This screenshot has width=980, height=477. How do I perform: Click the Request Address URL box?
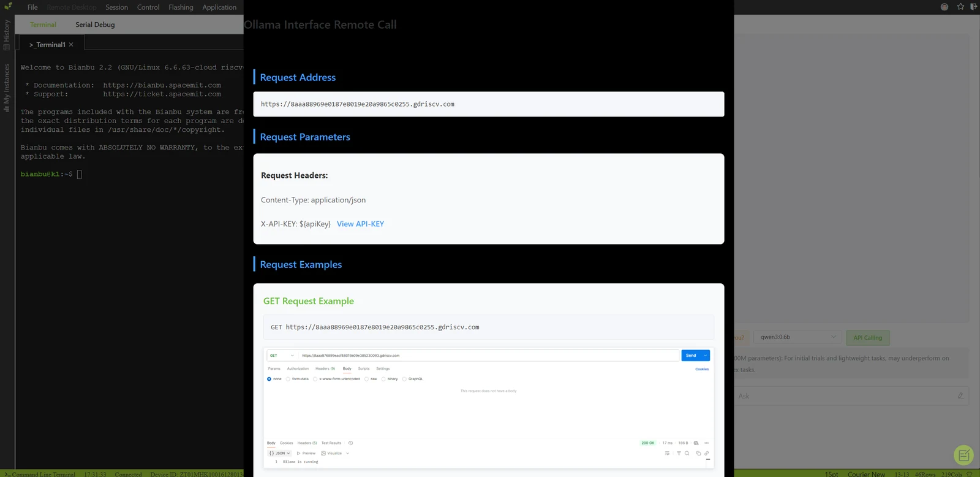[x=489, y=104]
